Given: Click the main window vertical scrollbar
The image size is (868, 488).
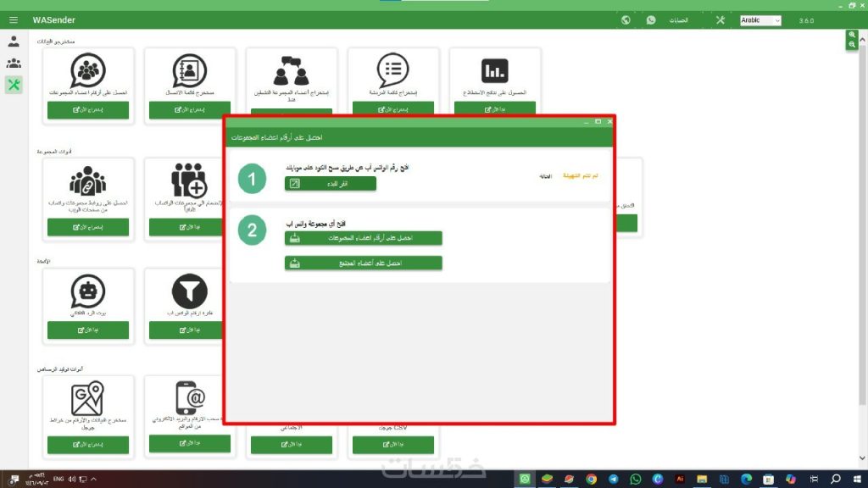Looking at the screenshot, I should (862, 224).
